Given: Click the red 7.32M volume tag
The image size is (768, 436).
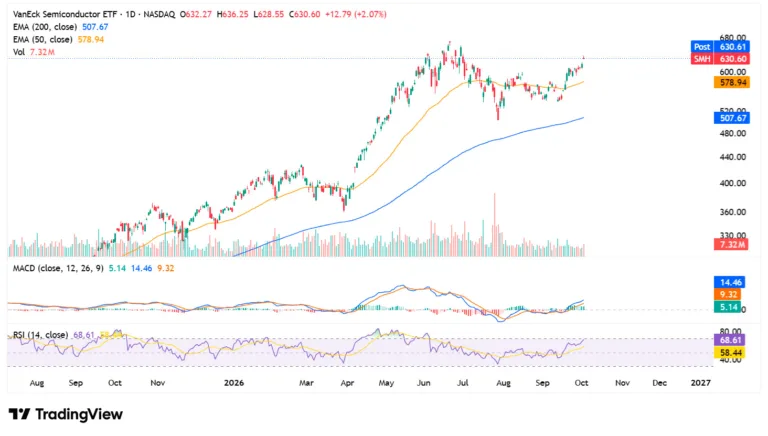Looking at the screenshot, I should coord(731,244).
